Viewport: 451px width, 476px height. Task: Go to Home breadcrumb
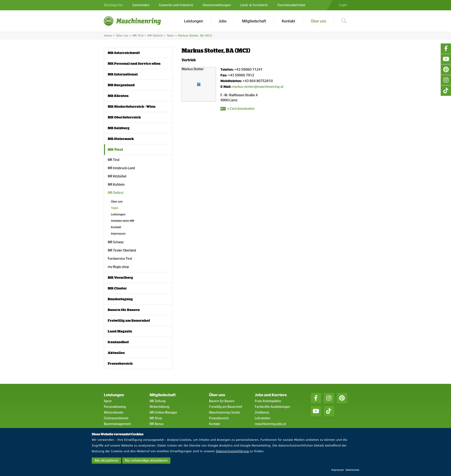108,36
